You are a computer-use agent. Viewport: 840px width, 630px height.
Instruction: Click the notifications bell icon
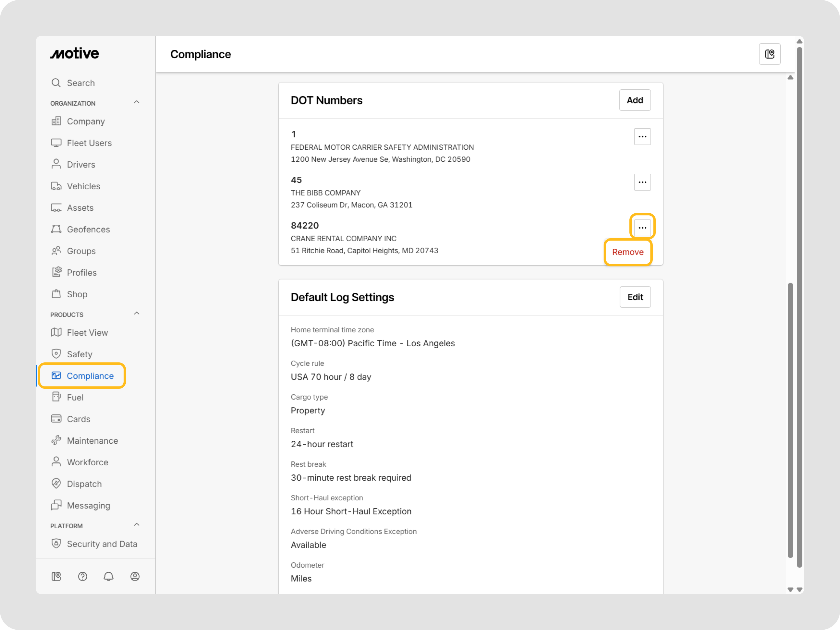pyautogui.click(x=109, y=577)
